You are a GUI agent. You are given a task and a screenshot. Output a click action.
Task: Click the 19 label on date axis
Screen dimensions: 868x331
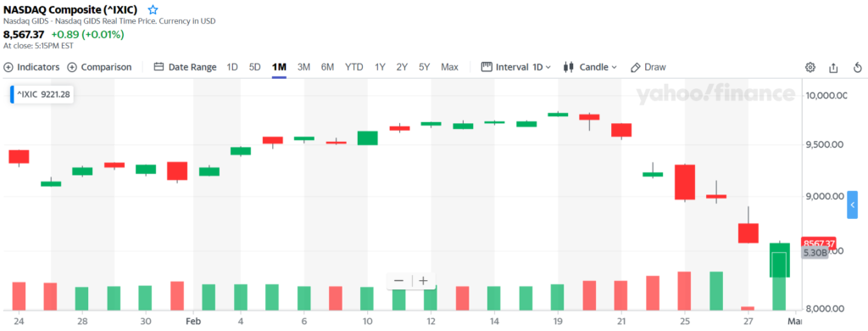[x=558, y=322]
